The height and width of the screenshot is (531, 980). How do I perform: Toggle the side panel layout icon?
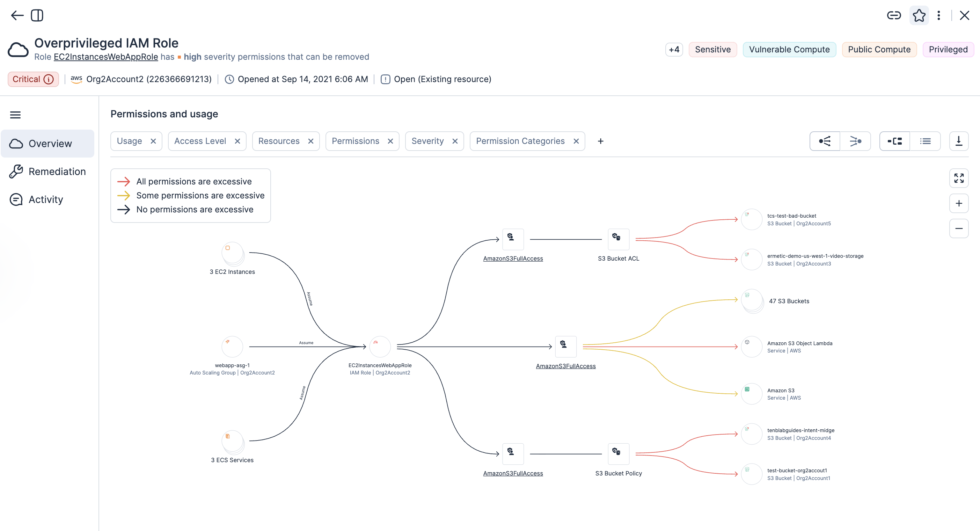(x=37, y=16)
